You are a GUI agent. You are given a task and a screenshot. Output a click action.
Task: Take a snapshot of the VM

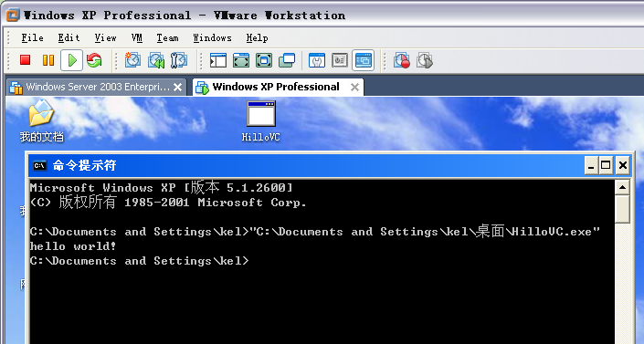(132, 60)
